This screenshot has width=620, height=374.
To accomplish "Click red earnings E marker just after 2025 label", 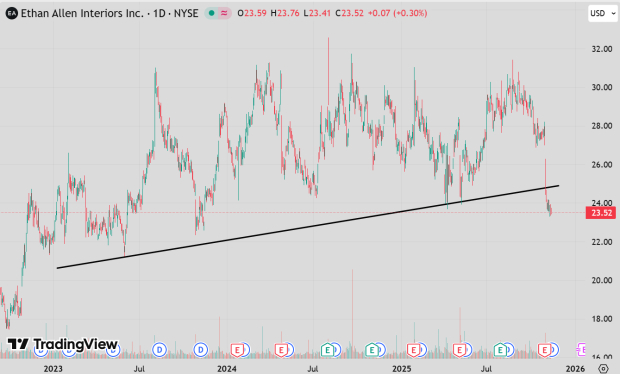I will pyautogui.click(x=413, y=350).
